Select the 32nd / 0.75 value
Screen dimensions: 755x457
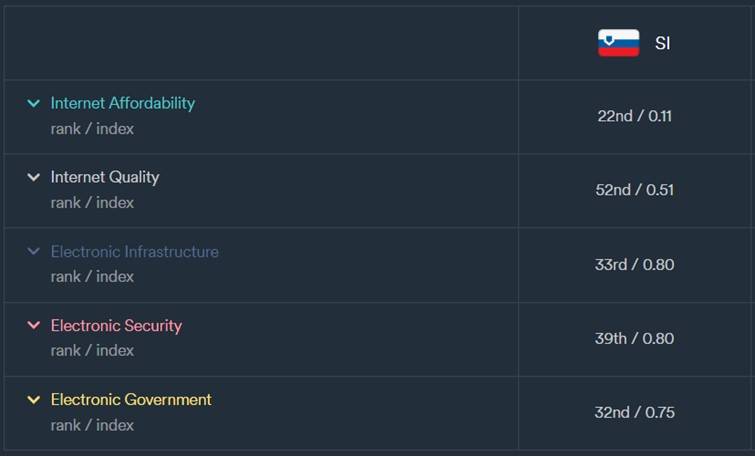point(635,412)
